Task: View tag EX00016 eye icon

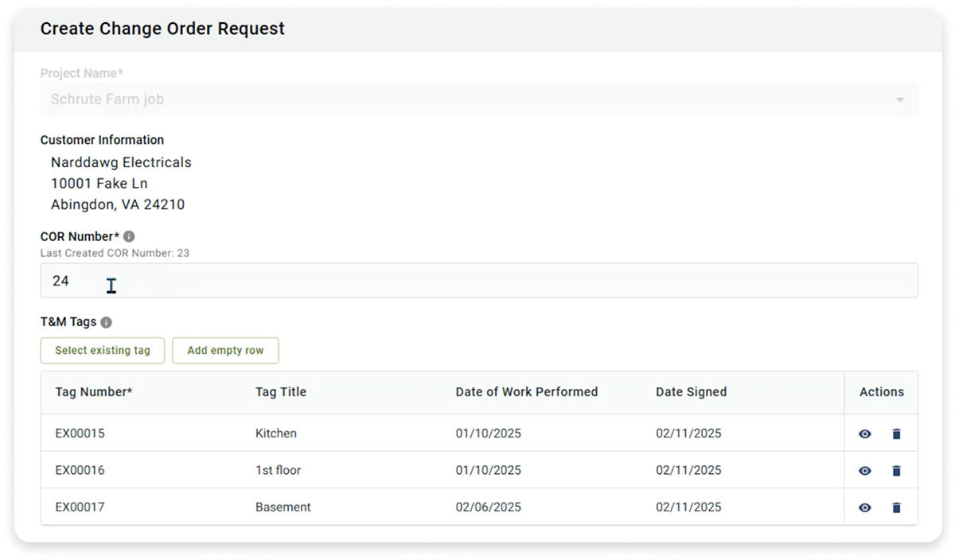Action: click(865, 471)
